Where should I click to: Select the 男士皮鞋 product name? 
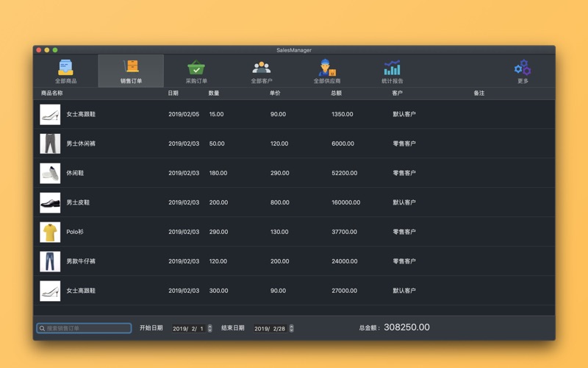(78, 202)
